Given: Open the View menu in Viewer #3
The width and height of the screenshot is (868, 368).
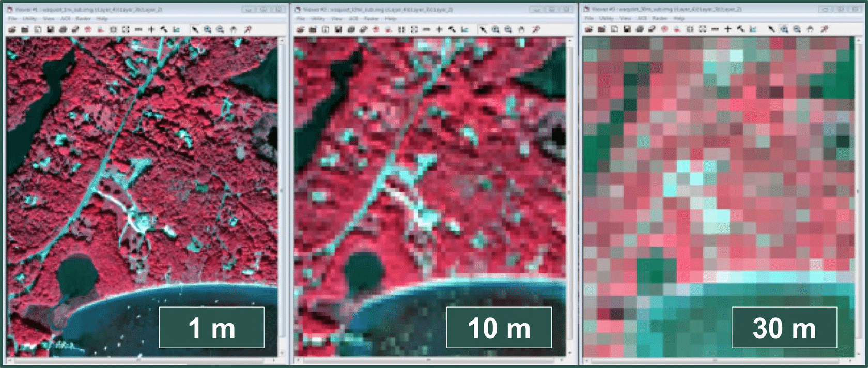Looking at the screenshot, I should click(625, 18).
